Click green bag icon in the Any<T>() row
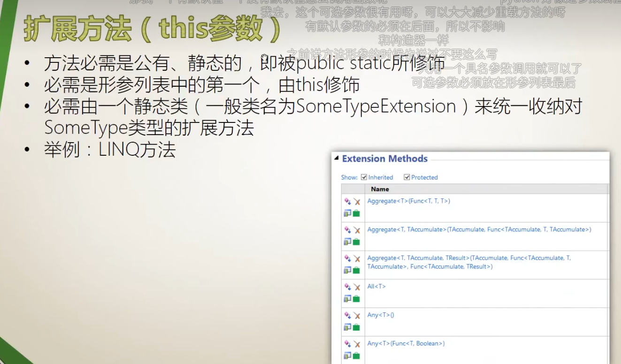Viewport: 621px width, 364px height. tap(356, 327)
